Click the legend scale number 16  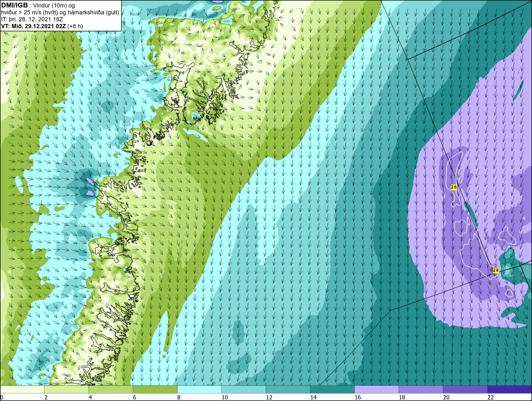point(358,398)
